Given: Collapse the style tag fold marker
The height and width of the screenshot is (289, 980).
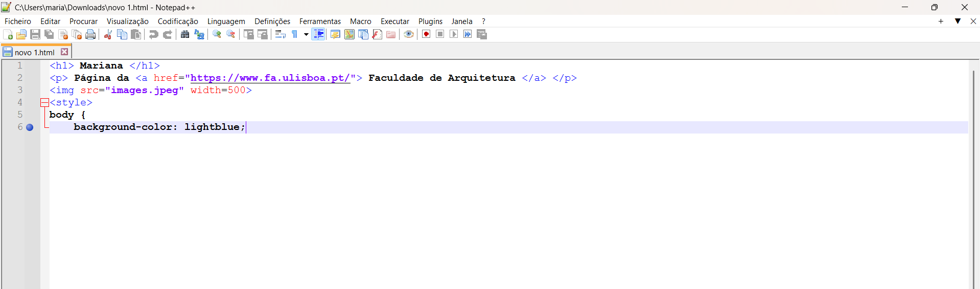Looking at the screenshot, I should pyautogui.click(x=44, y=103).
